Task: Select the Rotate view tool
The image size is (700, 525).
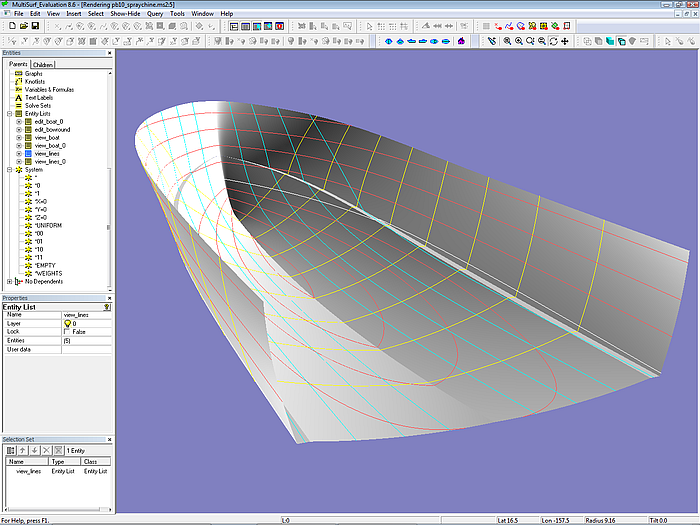Action: (554, 42)
